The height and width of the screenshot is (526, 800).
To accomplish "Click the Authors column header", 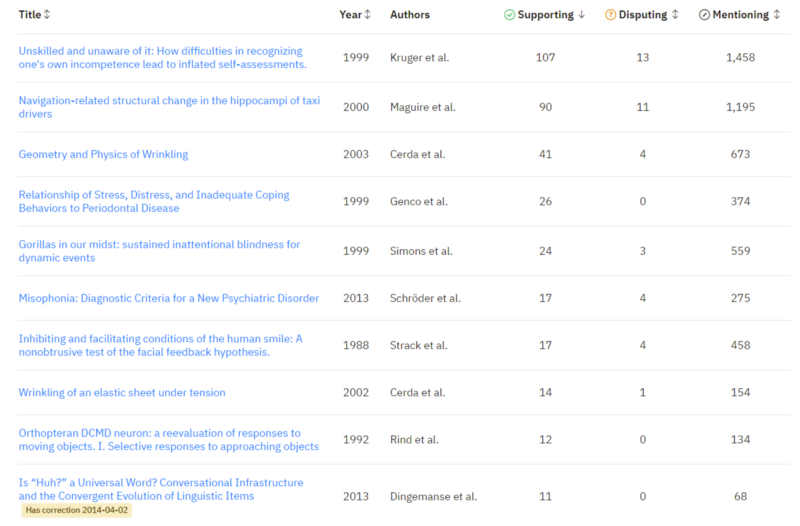I will pos(410,15).
